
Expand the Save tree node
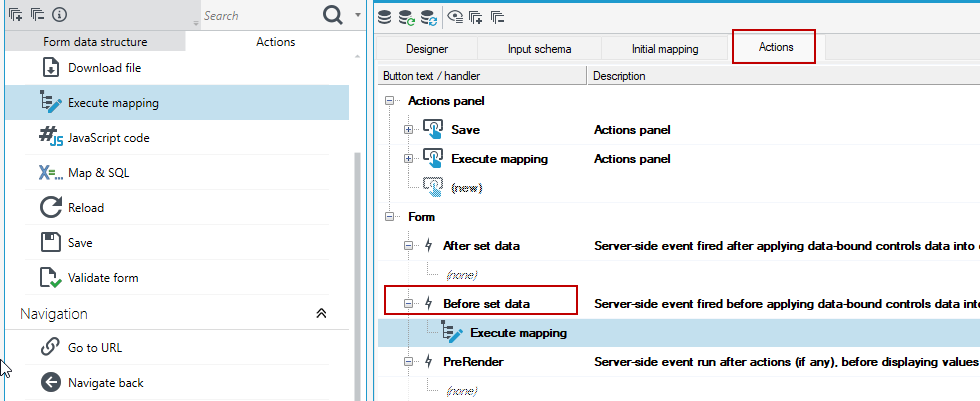pyautogui.click(x=409, y=130)
